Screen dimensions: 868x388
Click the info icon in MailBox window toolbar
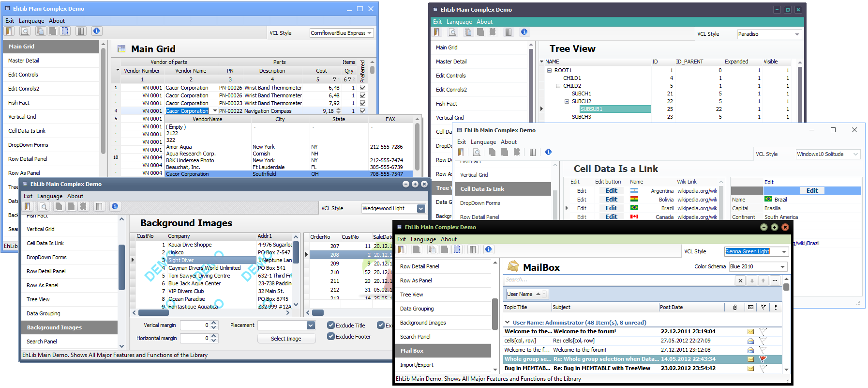pyautogui.click(x=489, y=249)
